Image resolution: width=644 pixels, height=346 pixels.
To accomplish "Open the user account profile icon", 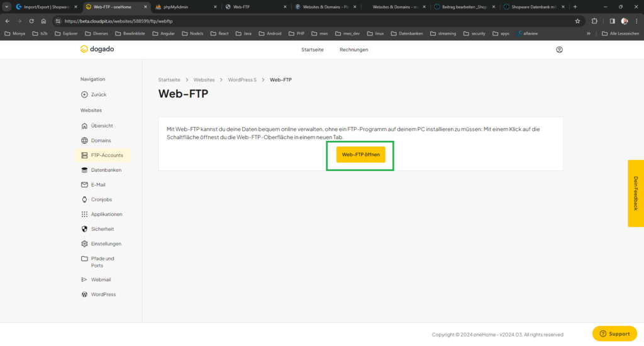I will coord(559,50).
